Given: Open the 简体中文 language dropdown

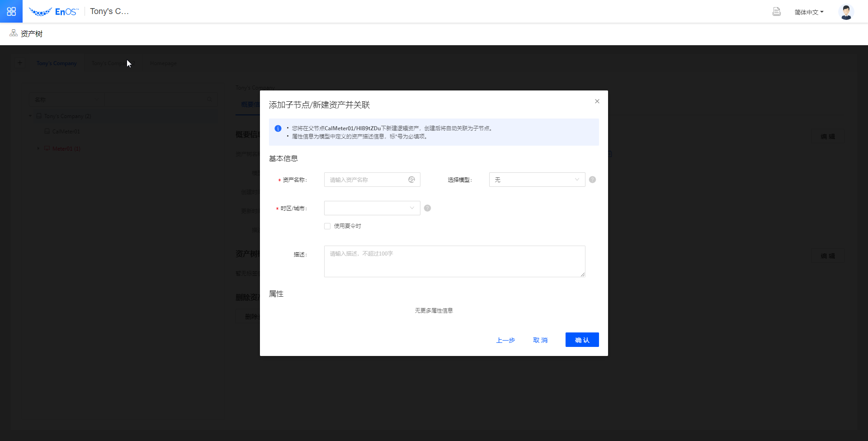Looking at the screenshot, I should click(809, 12).
